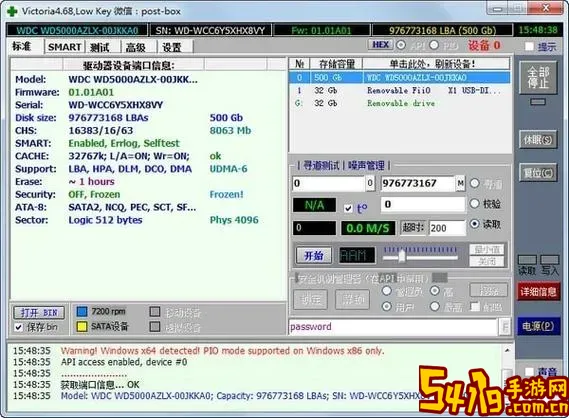
Task: Select the G: 32 Gb Removable drive row
Action: tap(399, 103)
